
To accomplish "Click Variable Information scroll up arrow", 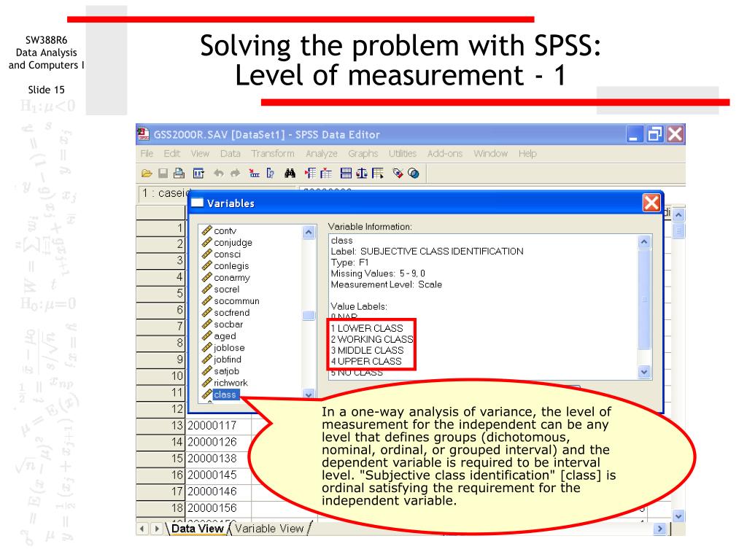I will coord(644,242).
